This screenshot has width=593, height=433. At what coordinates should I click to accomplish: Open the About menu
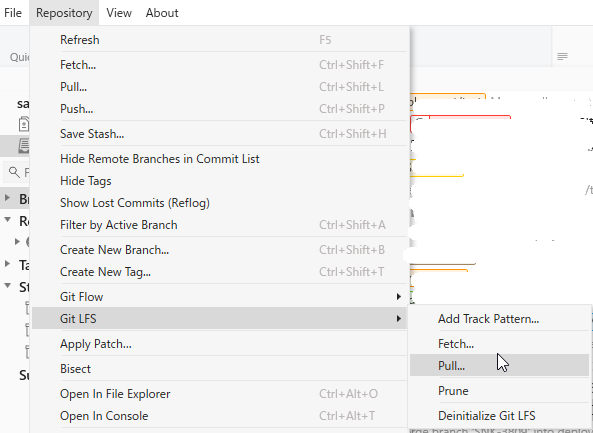pyautogui.click(x=162, y=13)
